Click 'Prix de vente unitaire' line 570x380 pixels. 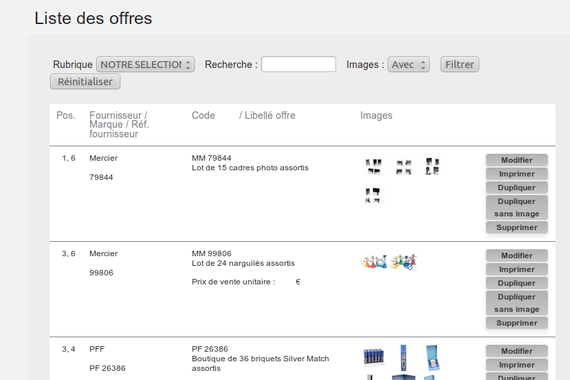point(246,282)
